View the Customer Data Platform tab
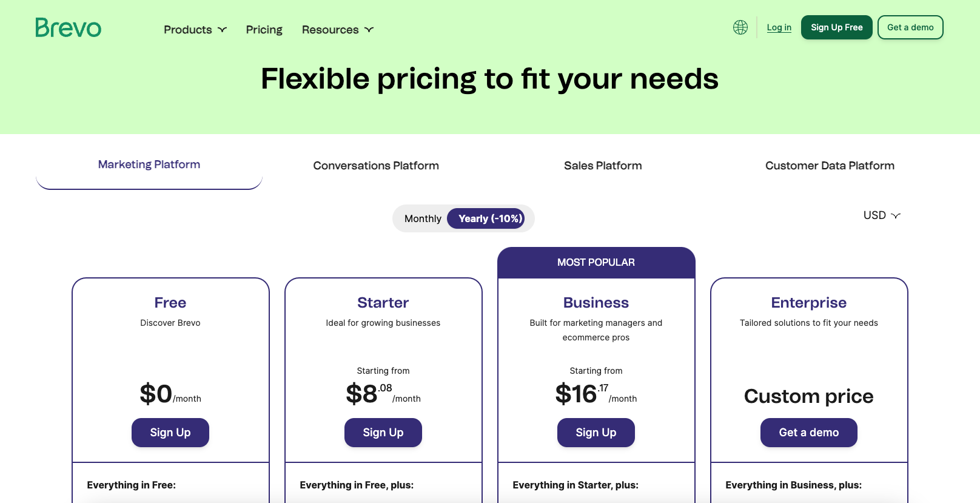This screenshot has height=503, width=980. (830, 166)
